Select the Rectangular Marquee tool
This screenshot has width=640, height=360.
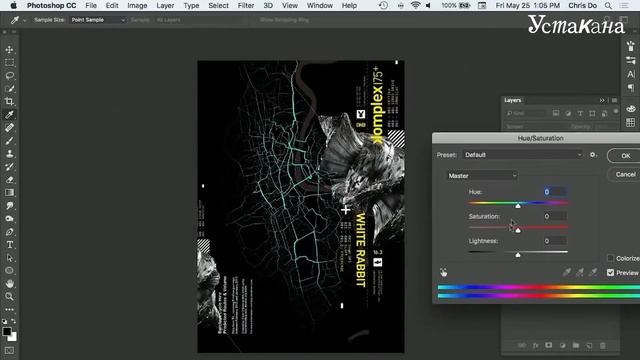pyautogui.click(x=9, y=62)
